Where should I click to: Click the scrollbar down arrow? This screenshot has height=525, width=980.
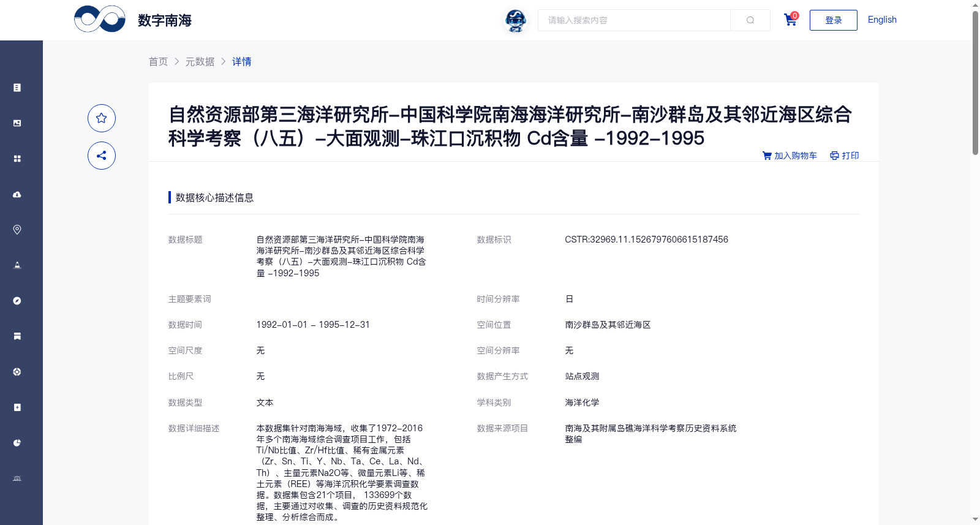975,519
